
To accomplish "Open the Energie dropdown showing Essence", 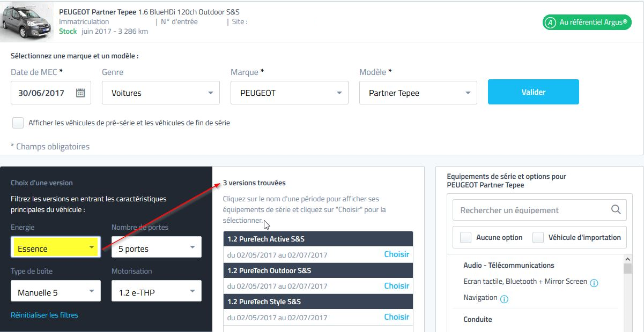I will click(56, 248).
